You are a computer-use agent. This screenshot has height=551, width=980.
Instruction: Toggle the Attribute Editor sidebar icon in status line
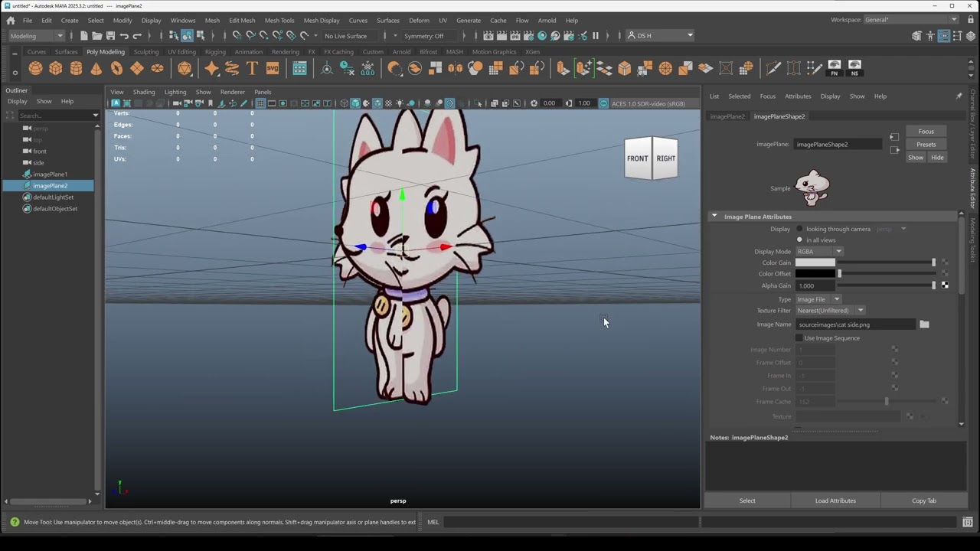tap(944, 36)
